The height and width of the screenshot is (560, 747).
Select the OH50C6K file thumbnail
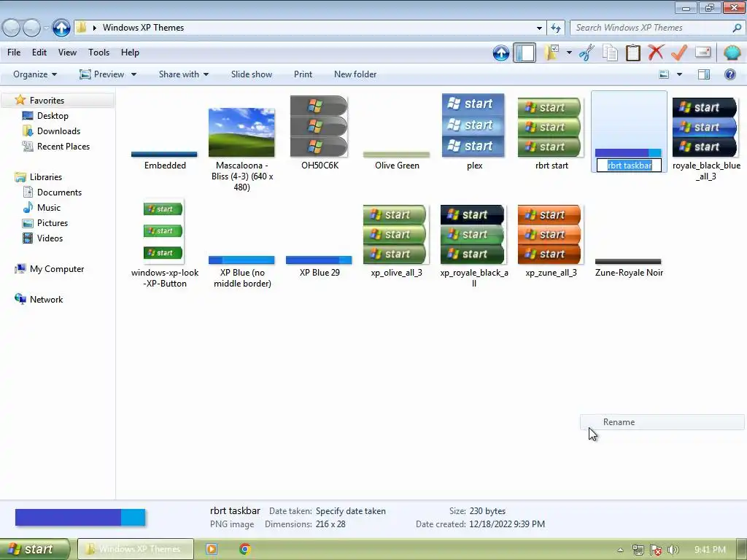320,127
